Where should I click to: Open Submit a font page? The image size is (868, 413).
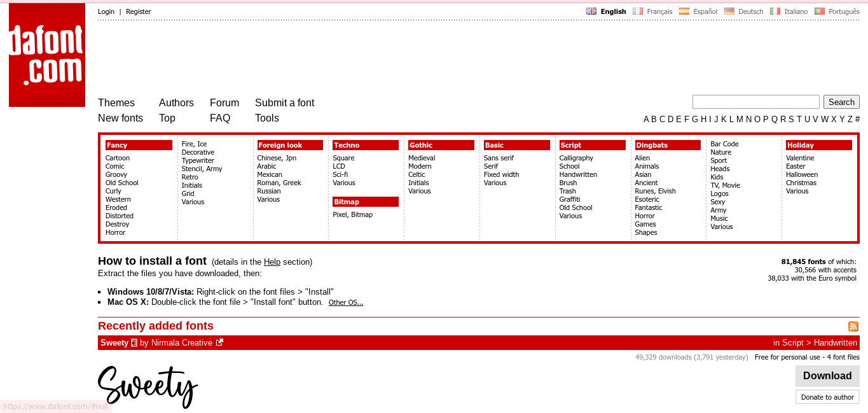click(284, 103)
